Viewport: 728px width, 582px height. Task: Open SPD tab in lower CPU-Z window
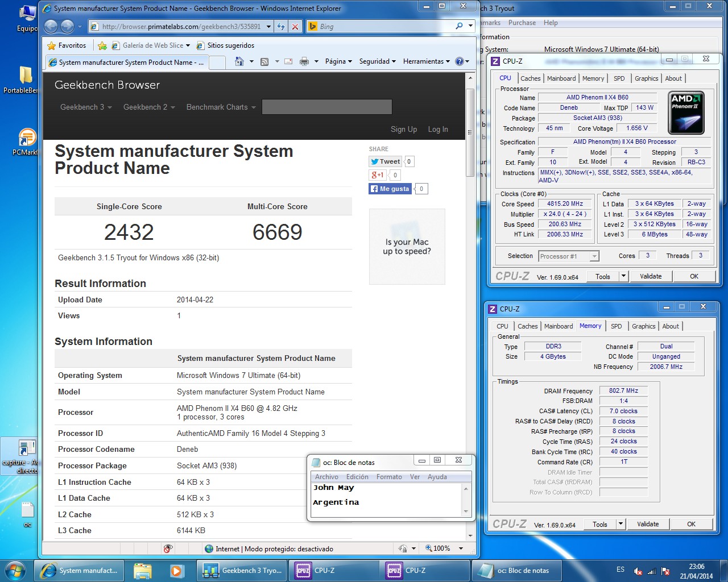616,326
